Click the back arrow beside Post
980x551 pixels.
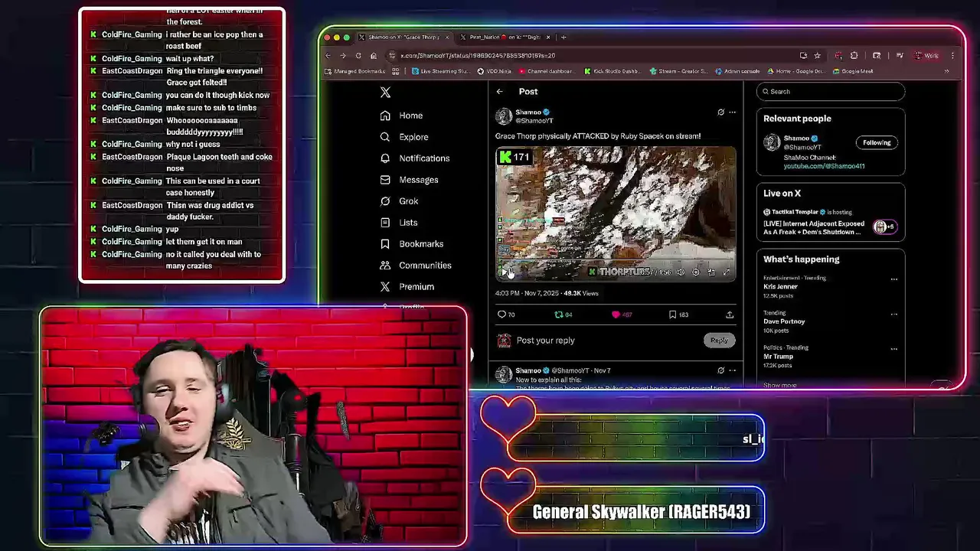tap(499, 92)
